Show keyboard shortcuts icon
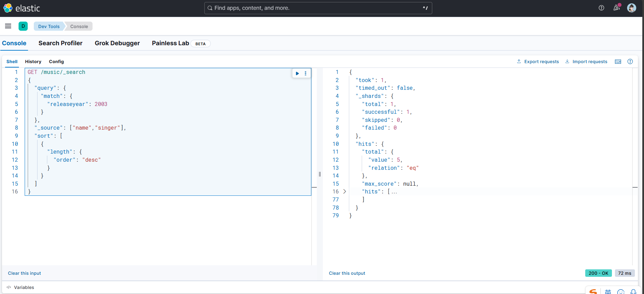Screen dimensions: 644x294 618,61
